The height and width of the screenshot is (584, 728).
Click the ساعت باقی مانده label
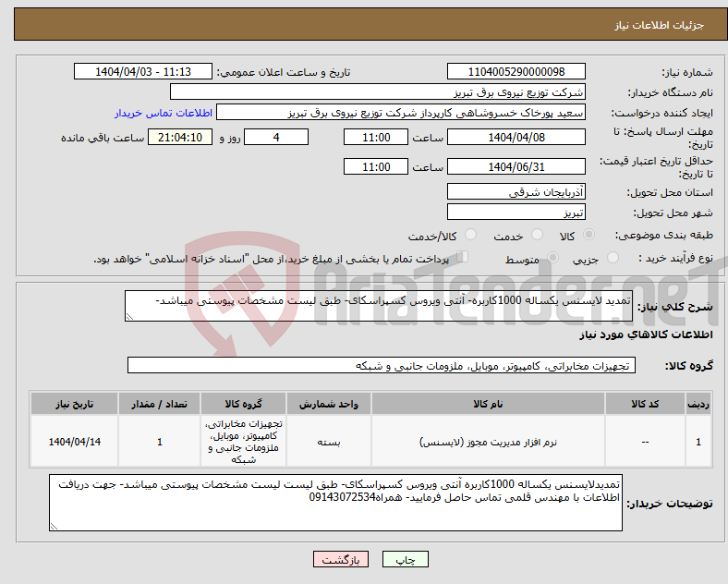[x=103, y=139]
